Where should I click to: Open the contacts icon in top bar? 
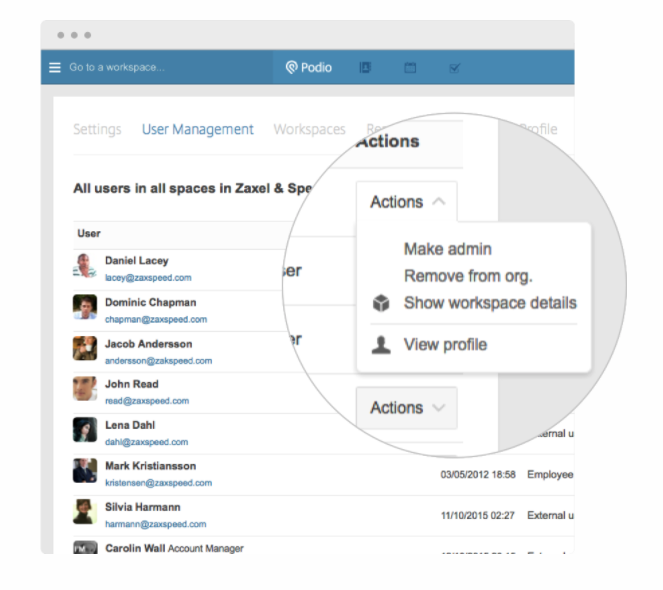365,68
